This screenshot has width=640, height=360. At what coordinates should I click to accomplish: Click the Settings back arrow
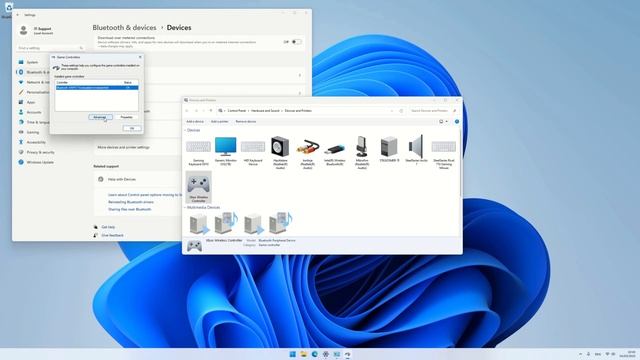coord(18,15)
